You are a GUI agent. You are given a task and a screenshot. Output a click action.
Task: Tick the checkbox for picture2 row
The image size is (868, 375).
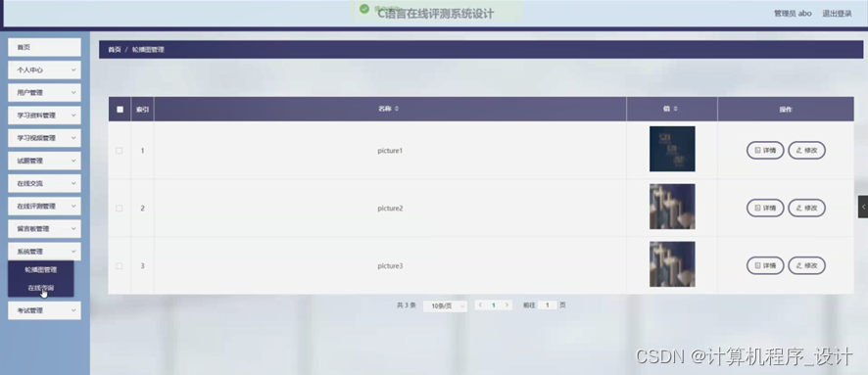coord(119,208)
